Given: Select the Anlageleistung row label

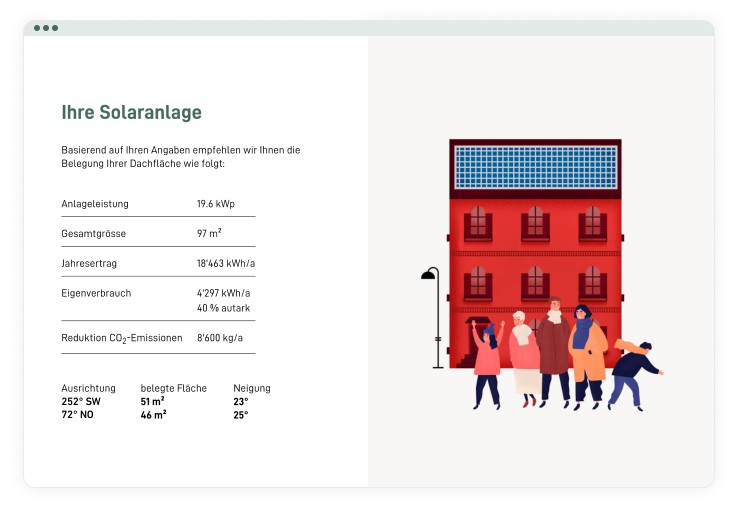Looking at the screenshot, I should coord(95,204).
